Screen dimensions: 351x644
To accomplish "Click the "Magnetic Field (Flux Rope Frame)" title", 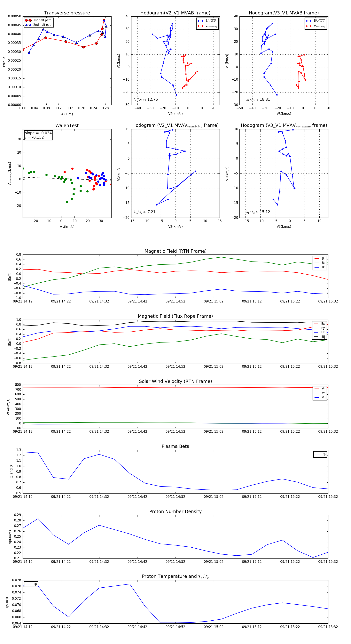I will (175, 316).
